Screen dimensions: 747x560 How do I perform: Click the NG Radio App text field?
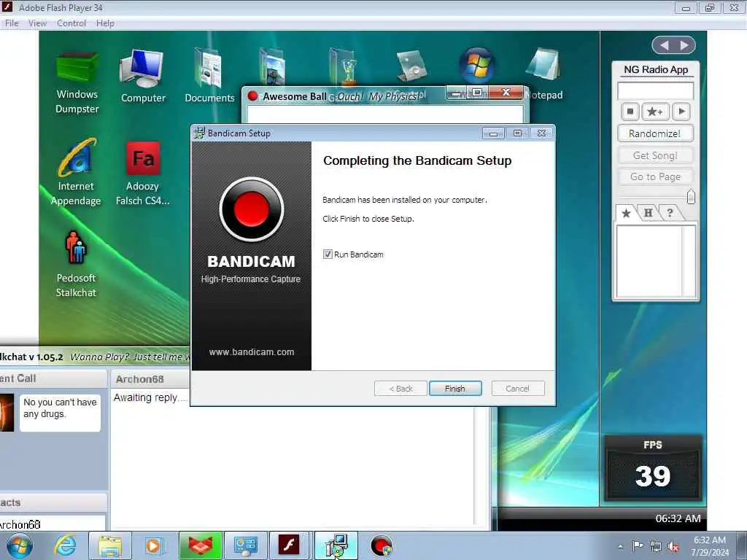[x=655, y=90]
